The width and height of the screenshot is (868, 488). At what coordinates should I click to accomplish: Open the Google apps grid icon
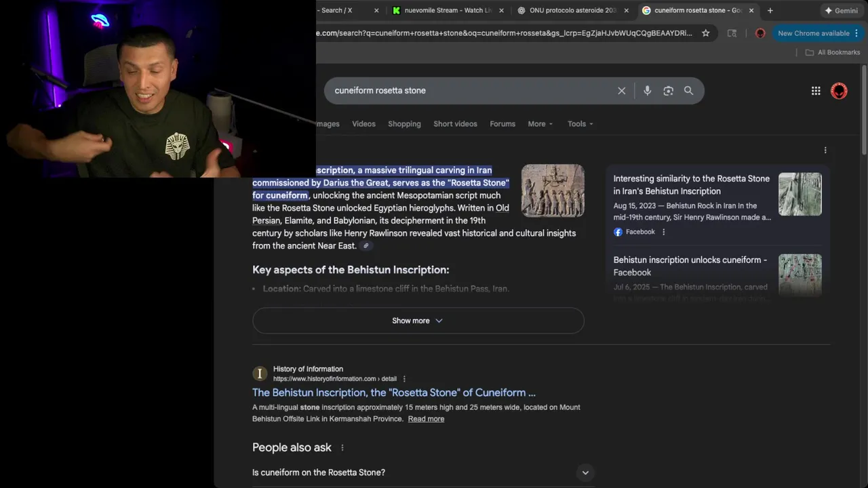coord(816,91)
